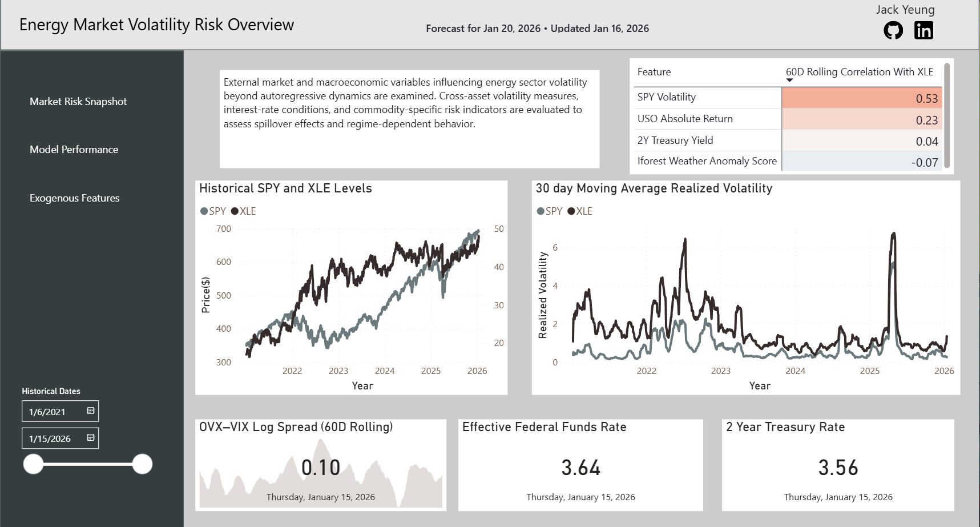
Task: Open the LinkedIn icon link
Action: click(x=923, y=30)
